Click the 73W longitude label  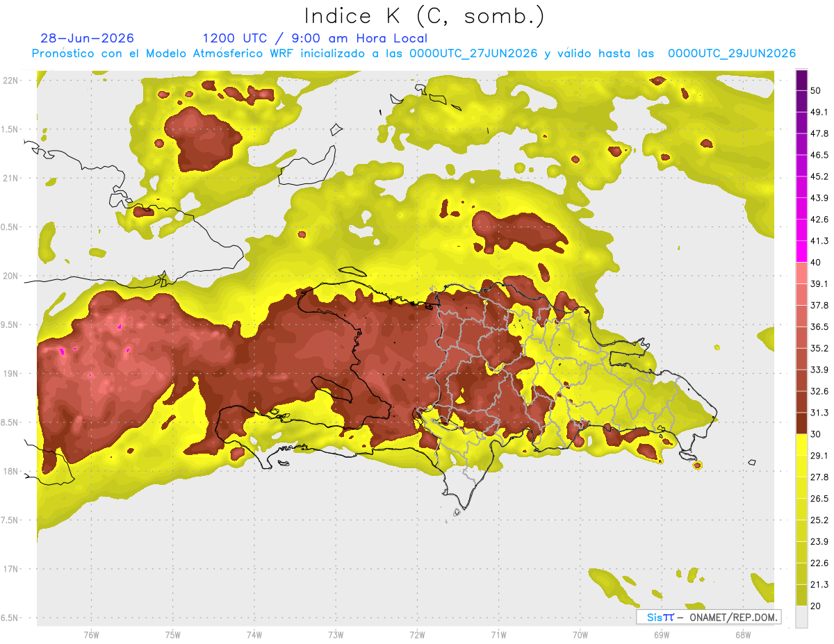(x=336, y=635)
